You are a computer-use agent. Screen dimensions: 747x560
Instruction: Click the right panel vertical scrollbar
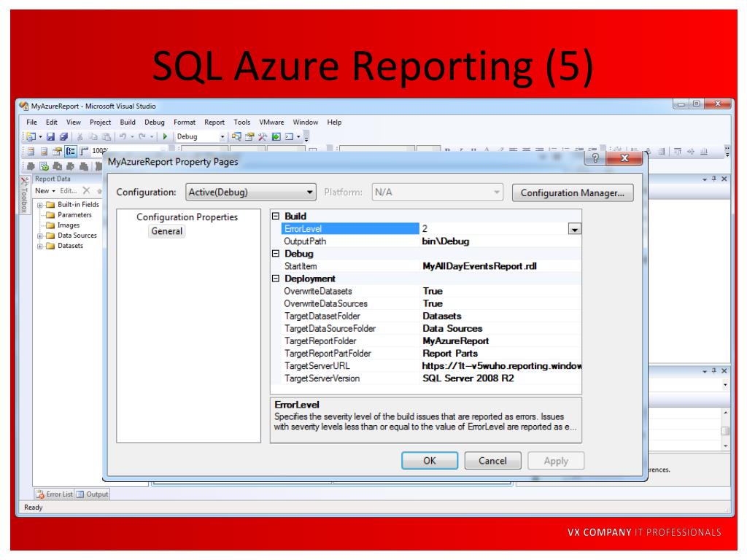click(726, 429)
